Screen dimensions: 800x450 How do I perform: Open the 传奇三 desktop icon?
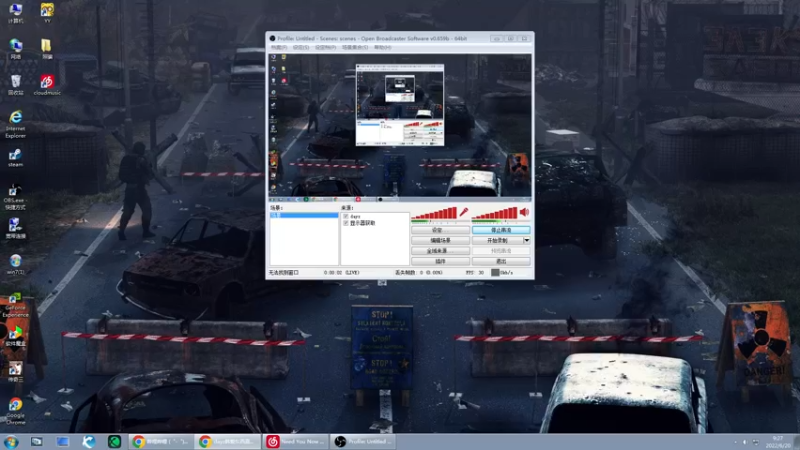[x=15, y=372]
